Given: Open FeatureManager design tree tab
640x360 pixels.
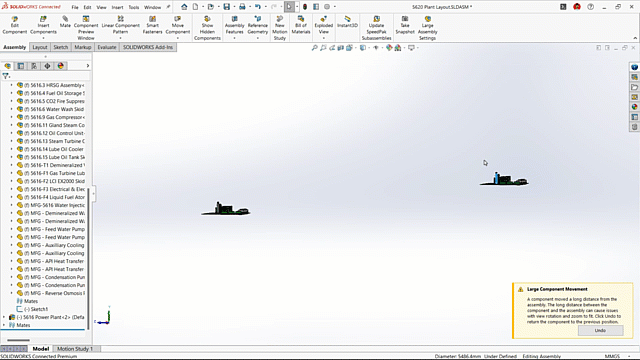Looking at the screenshot, I should 8,66.
